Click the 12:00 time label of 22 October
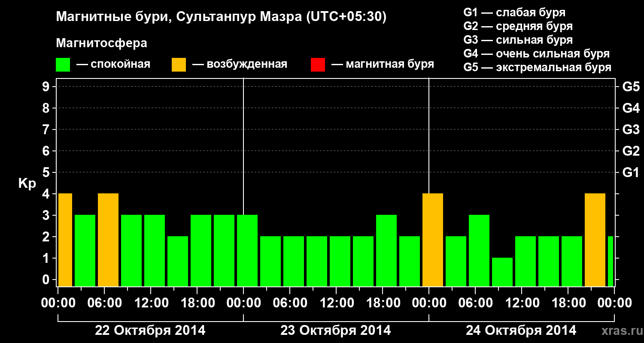Screen dimensions: 644x343 pos(151,303)
